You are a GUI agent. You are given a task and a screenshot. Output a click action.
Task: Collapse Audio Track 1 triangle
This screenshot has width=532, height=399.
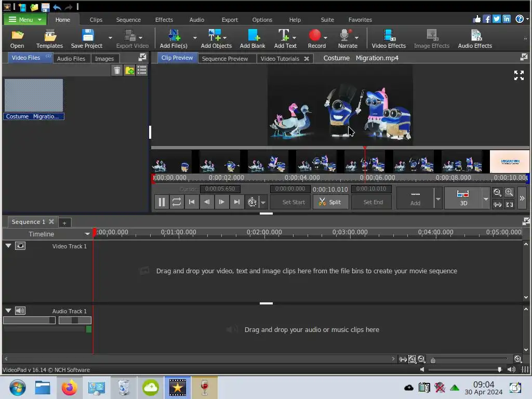[x=8, y=311]
